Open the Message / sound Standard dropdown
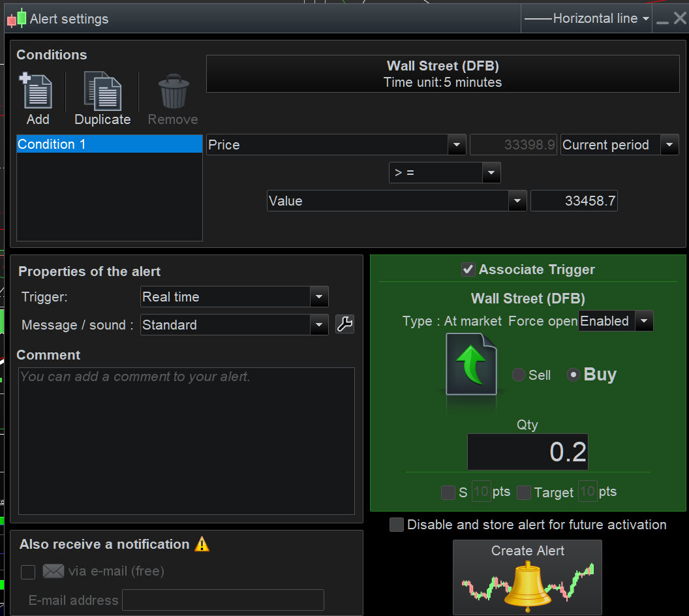Image resolution: width=689 pixels, height=616 pixels. 234,325
